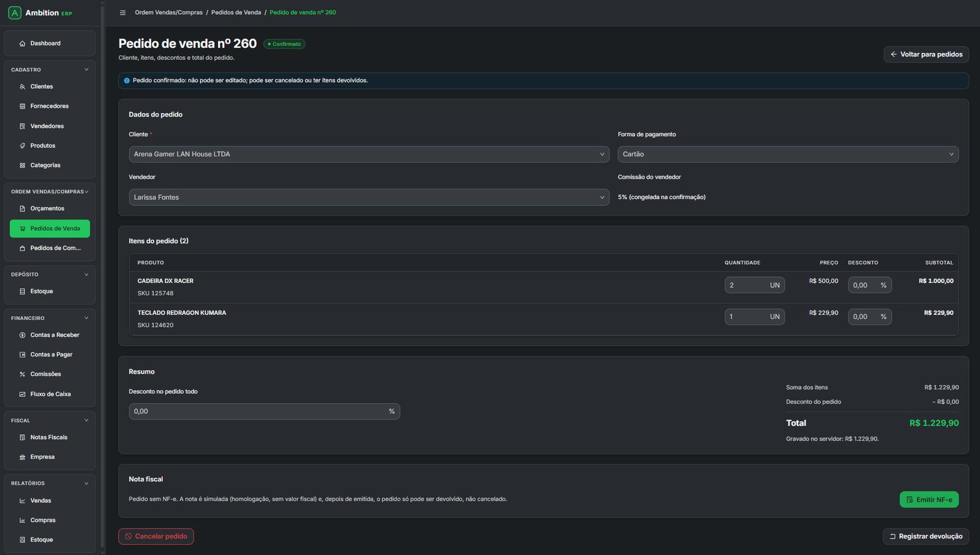This screenshot has width=980, height=555.
Task: Click Voltar para pedidos button
Action: point(926,55)
